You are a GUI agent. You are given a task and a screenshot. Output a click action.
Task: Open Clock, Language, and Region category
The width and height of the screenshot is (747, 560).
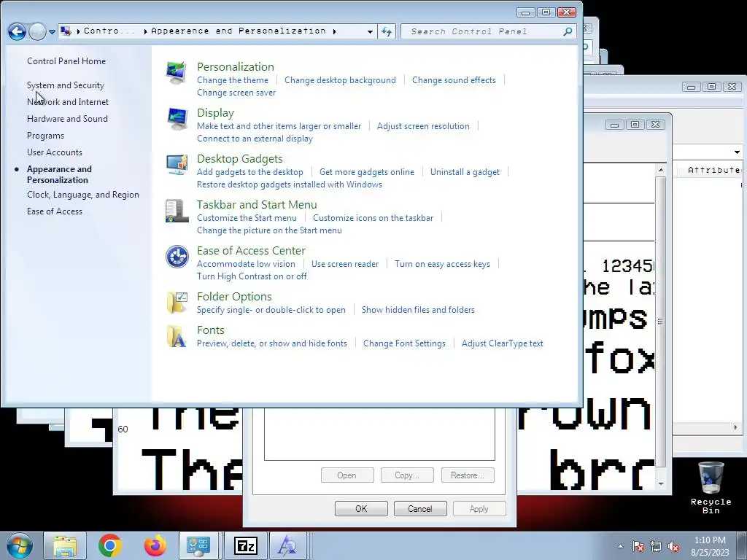click(83, 195)
